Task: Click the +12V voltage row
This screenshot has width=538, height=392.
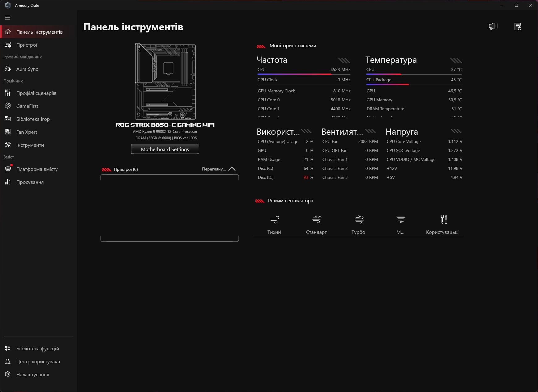Action: tap(425, 168)
